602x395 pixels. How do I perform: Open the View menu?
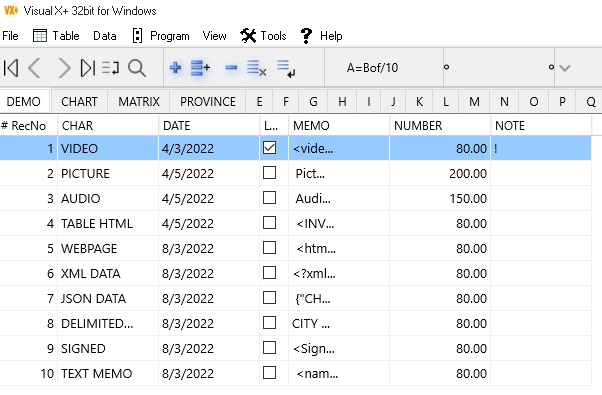click(214, 36)
